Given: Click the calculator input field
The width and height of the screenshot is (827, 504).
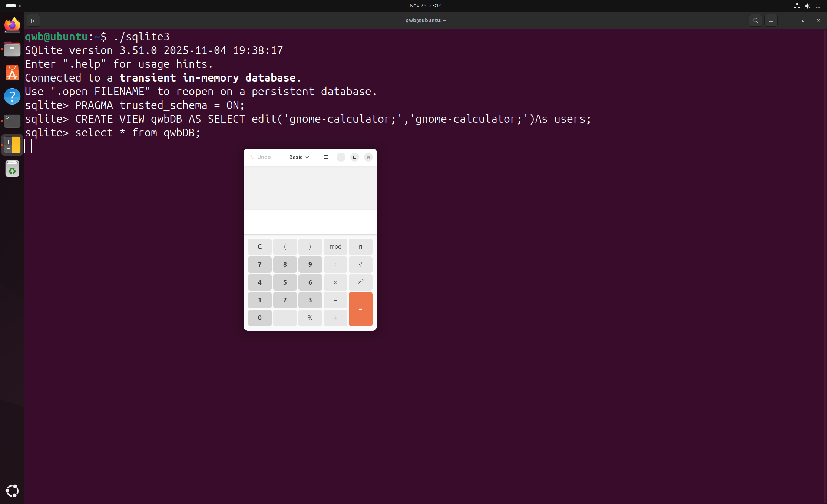Looking at the screenshot, I should (x=310, y=222).
